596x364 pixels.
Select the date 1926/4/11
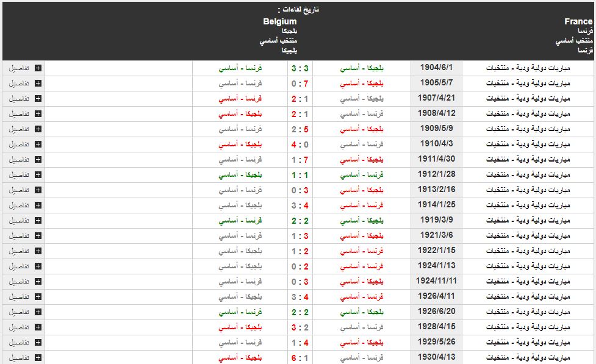[x=436, y=296]
